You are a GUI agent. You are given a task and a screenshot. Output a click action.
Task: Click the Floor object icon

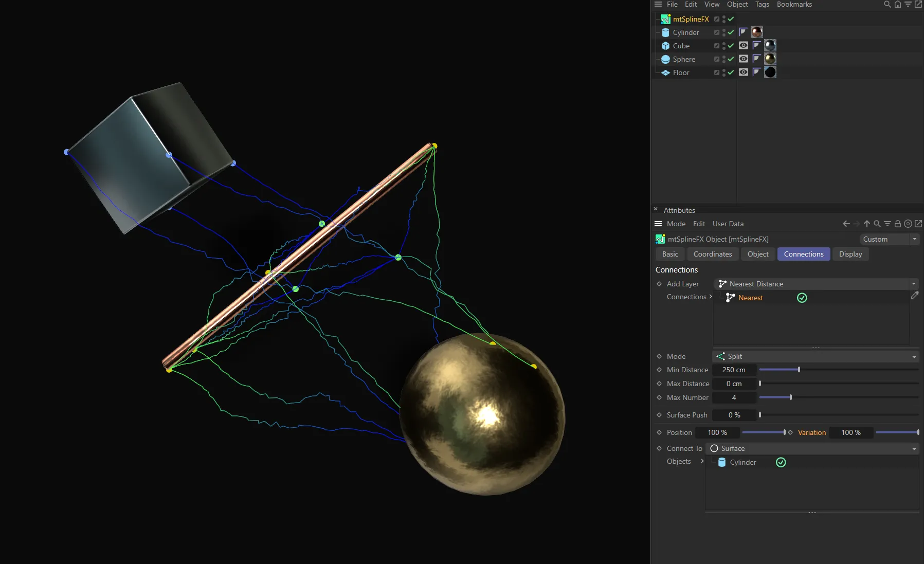coord(665,72)
